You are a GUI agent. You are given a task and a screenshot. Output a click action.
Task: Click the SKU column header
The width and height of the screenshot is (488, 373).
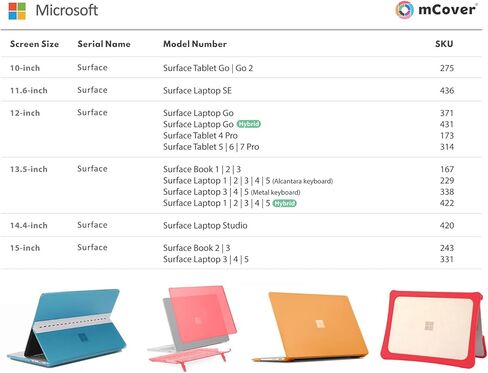pyautogui.click(x=444, y=44)
